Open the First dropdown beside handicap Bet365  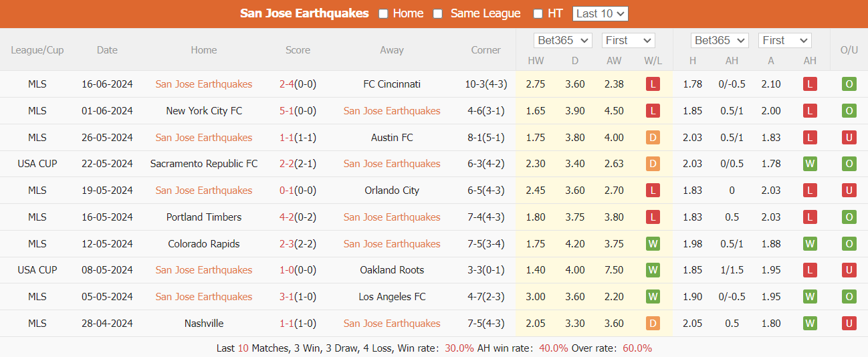tap(786, 40)
